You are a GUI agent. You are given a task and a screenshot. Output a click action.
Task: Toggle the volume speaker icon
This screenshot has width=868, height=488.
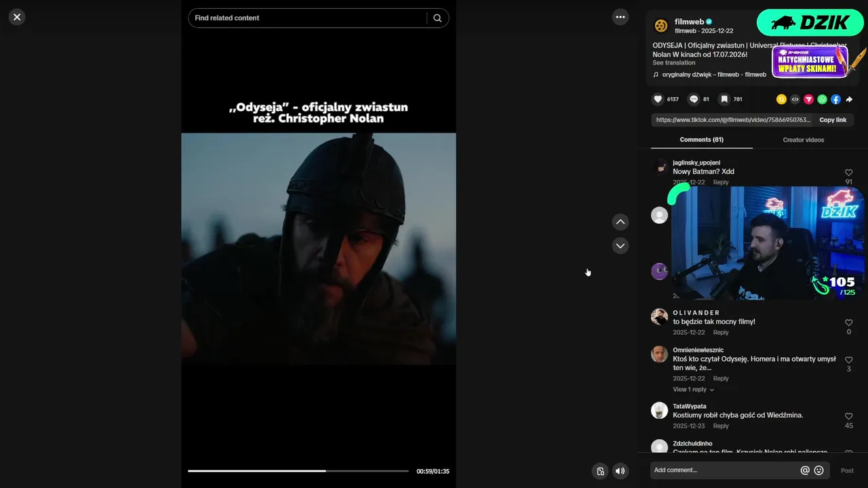pyautogui.click(x=620, y=471)
